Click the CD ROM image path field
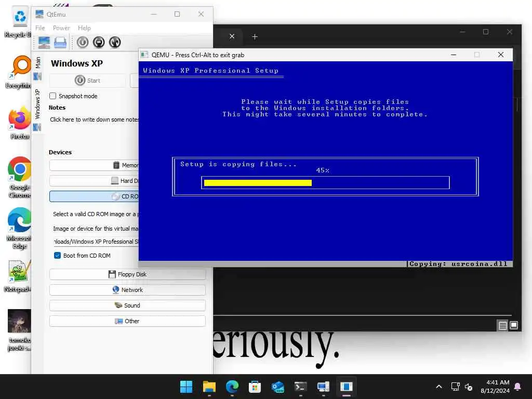Viewport: 532px width, 399px height. pyautogui.click(x=96, y=242)
